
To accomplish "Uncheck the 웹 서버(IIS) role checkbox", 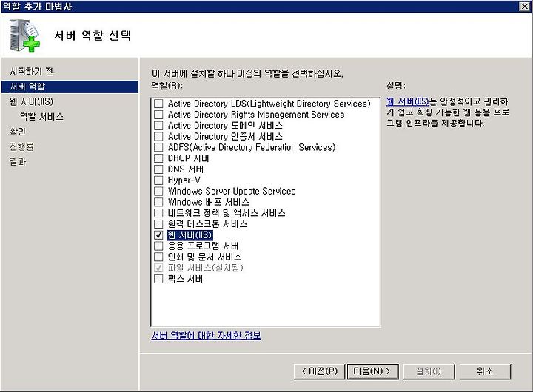I will click(x=158, y=234).
